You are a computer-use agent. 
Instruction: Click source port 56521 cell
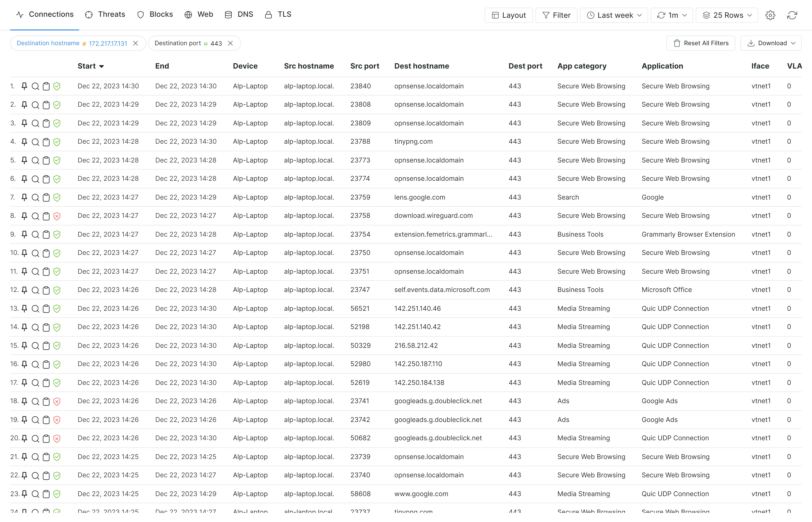[360, 308]
